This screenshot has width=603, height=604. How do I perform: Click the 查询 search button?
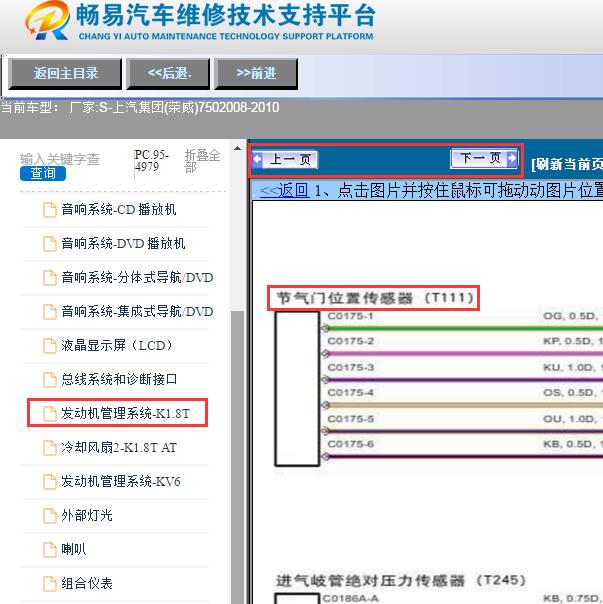click(43, 173)
